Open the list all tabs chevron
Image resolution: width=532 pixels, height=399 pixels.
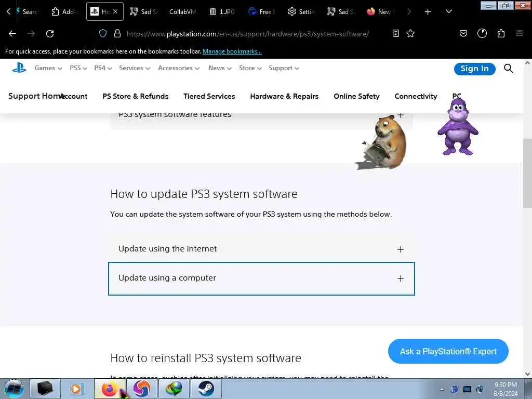448,11
